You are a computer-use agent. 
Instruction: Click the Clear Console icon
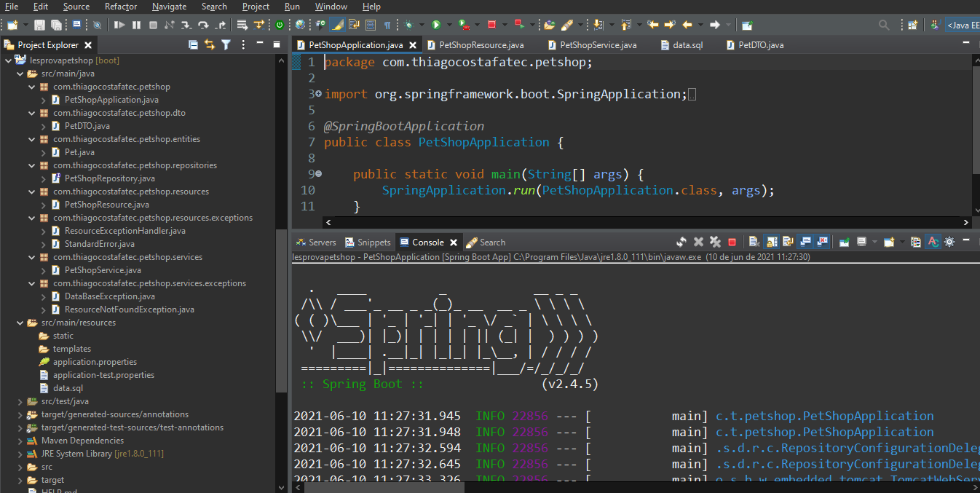click(754, 242)
